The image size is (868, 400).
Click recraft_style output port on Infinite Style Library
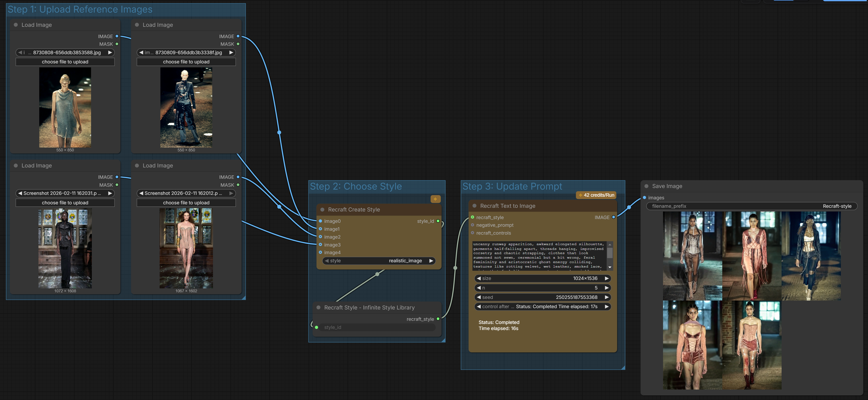[x=438, y=319]
